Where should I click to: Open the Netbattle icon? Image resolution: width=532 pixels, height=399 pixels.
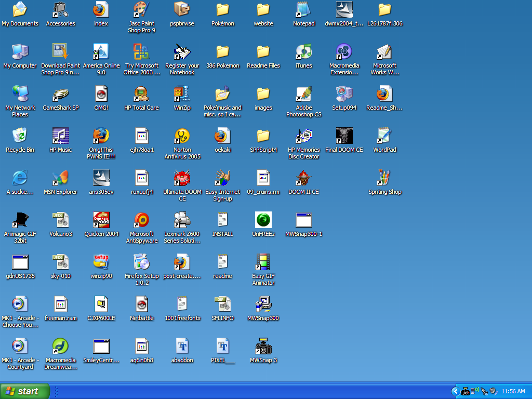(x=141, y=304)
